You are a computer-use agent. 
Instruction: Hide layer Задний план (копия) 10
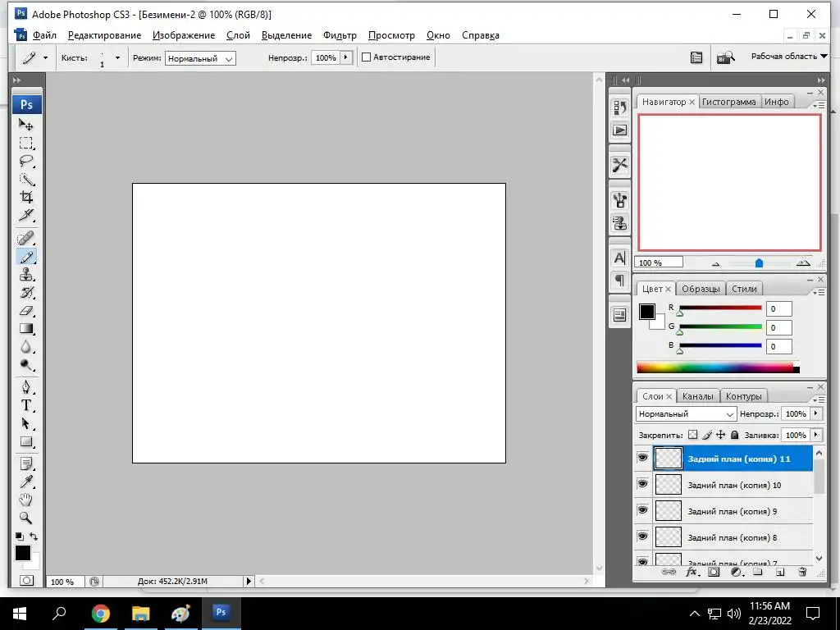coord(643,484)
